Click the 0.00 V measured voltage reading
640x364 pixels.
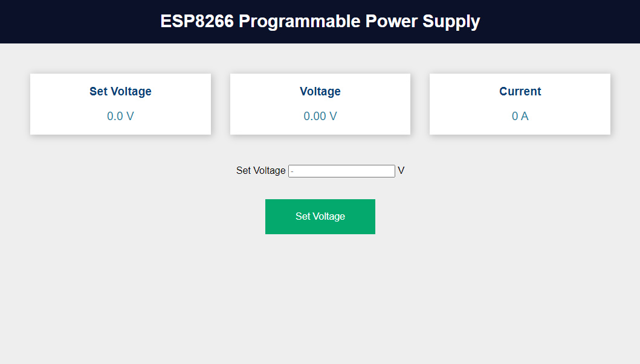[x=320, y=117]
